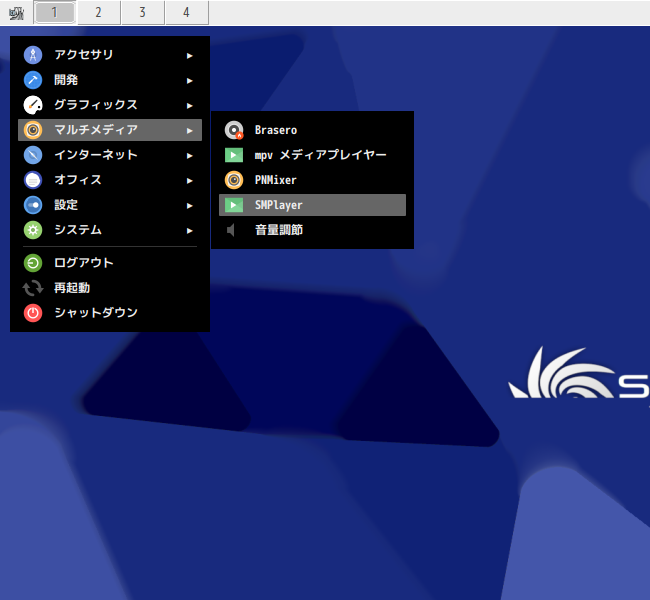Launch mpv メディアプレイヤー
650x600 pixels.
pyautogui.click(x=312, y=155)
